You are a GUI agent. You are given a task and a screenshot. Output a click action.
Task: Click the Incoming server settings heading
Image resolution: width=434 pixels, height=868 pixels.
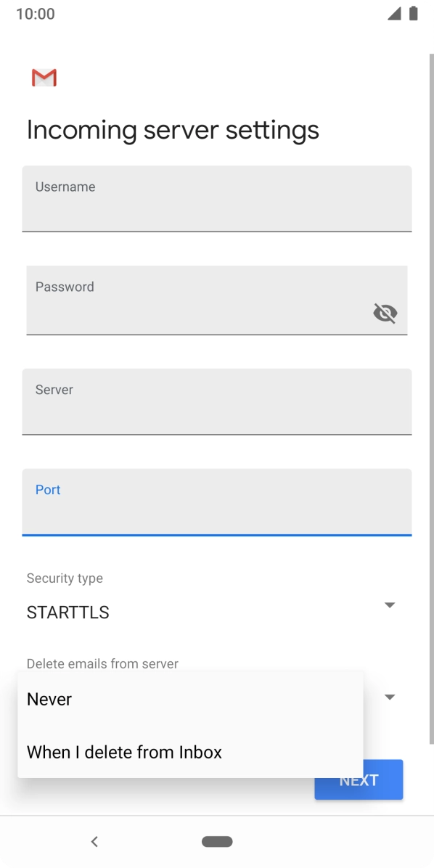(173, 129)
